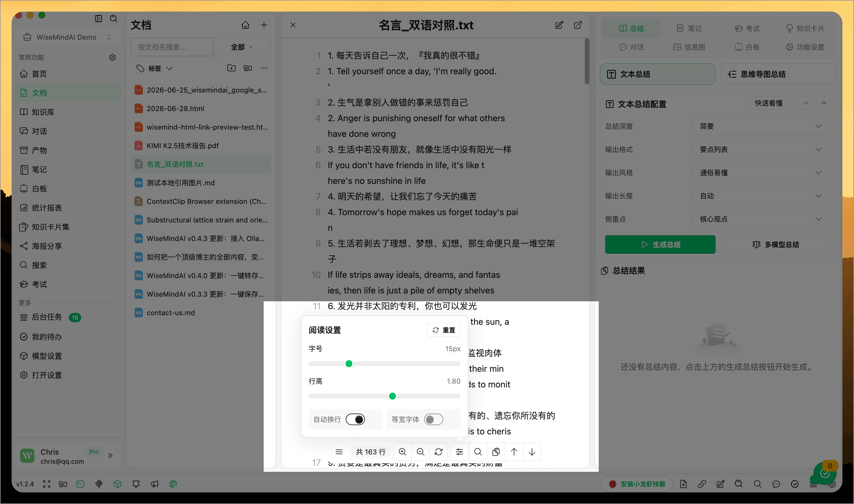Open the 常用功能 settings gear
This screenshot has height=504, width=854.
coord(113,57)
